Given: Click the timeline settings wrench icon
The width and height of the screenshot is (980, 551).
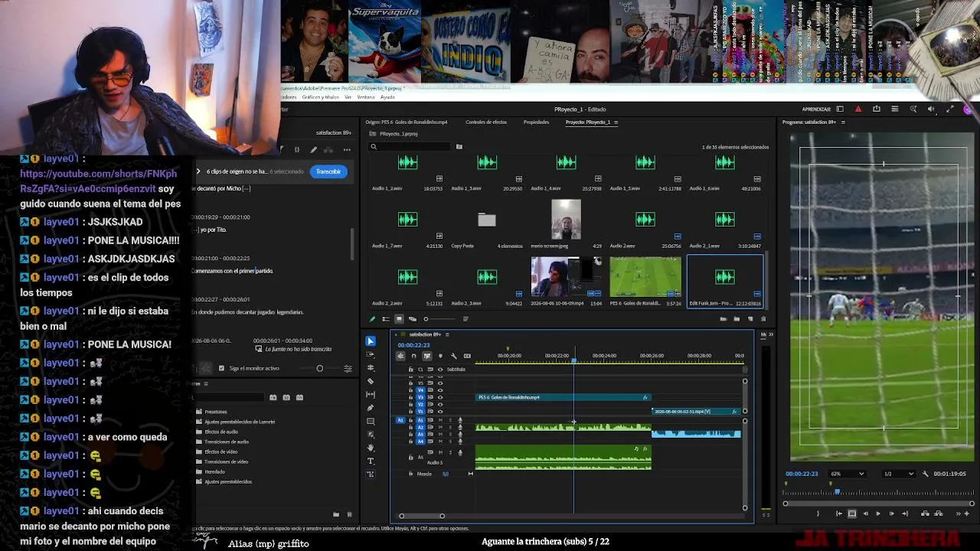Looking at the screenshot, I should click(x=454, y=356).
